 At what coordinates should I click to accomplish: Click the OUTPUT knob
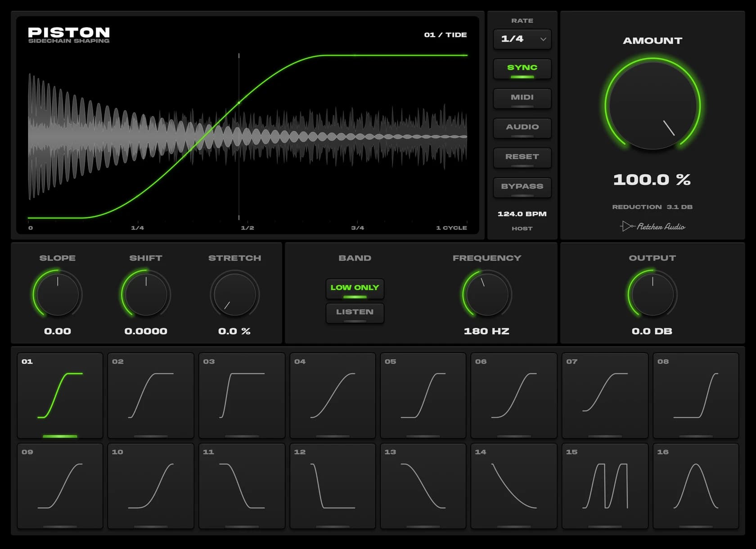pos(652,294)
